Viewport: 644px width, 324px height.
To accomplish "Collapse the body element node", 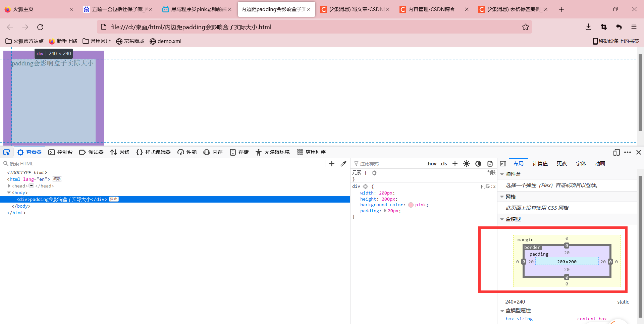I will pos(9,193).
